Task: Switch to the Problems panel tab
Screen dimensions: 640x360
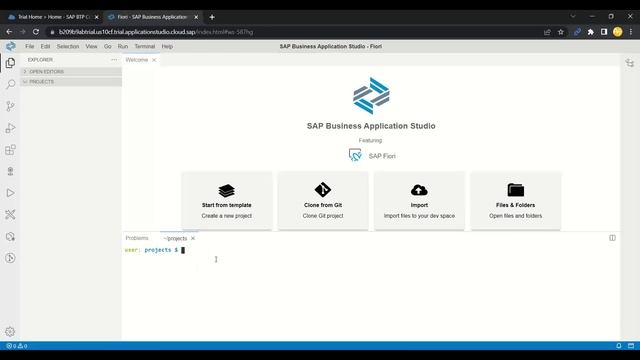Action: point(137,238)
